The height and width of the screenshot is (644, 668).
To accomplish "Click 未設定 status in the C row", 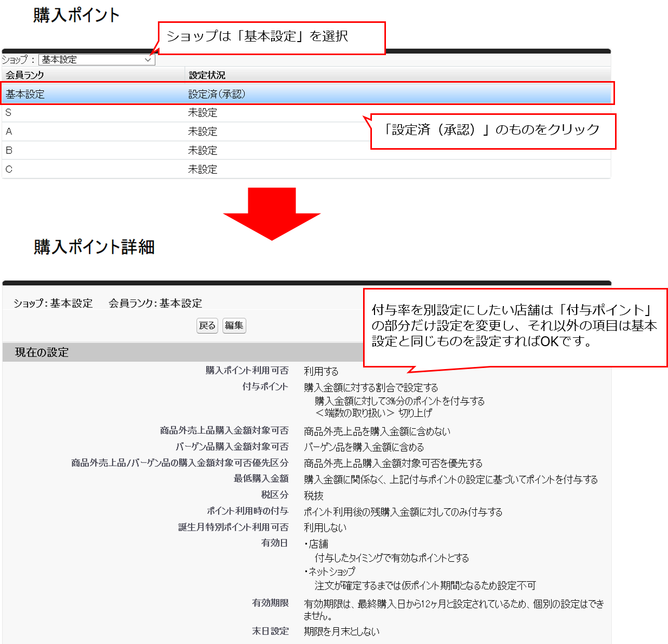I will click(203, 169).
